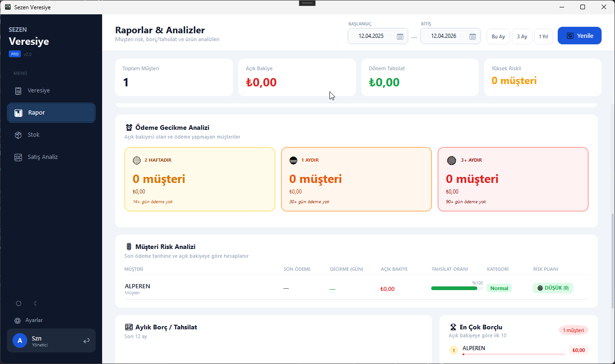This screenshot has height=364, width=615.
Task: Switch to dark theme with moon icon
Action: click(36, 303)
